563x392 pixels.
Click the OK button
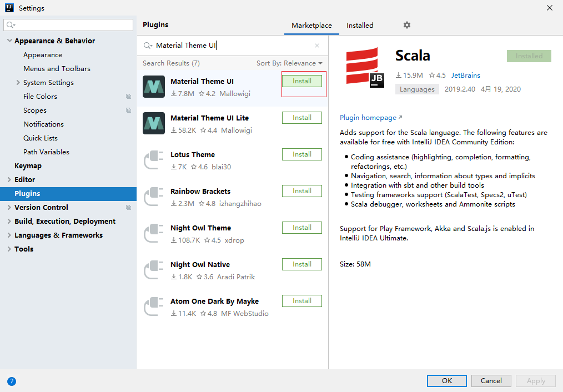click(446, 381)
